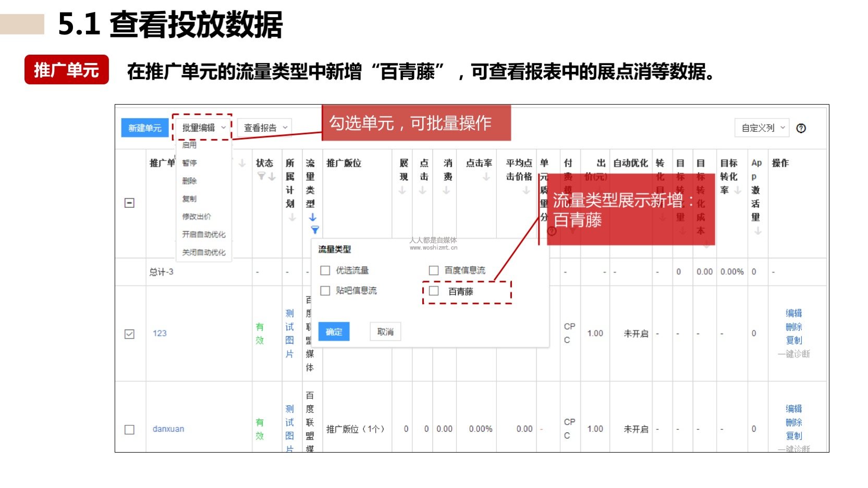Click the 总计-3 summary cell

(x=161, y=272)
